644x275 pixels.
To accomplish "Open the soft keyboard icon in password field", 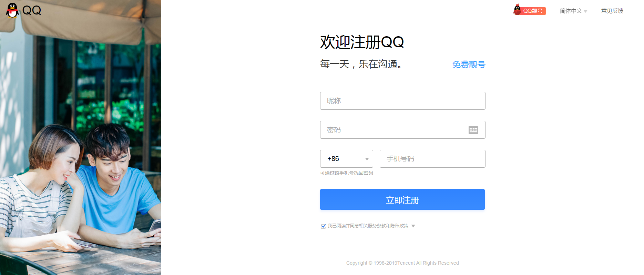I will pos(473,130).
